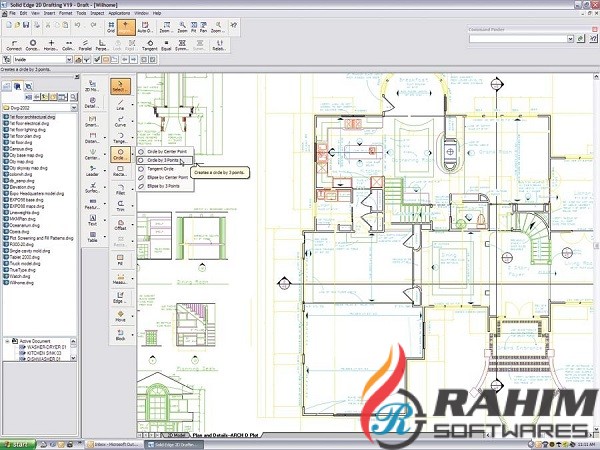600x450 pixels.
Task: Choose the Leader tool
Action: point(92,170)
